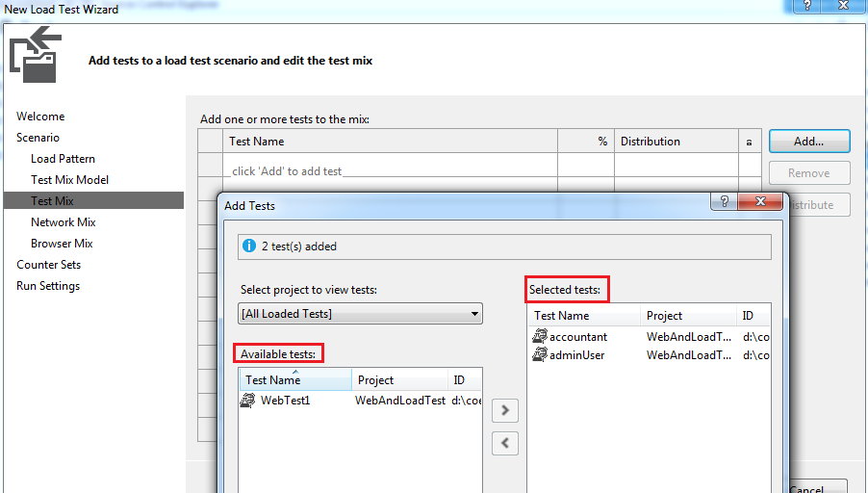Go to the Network Mix step
868x493 pixels.
pyautogui.click(x=64, y=222)
